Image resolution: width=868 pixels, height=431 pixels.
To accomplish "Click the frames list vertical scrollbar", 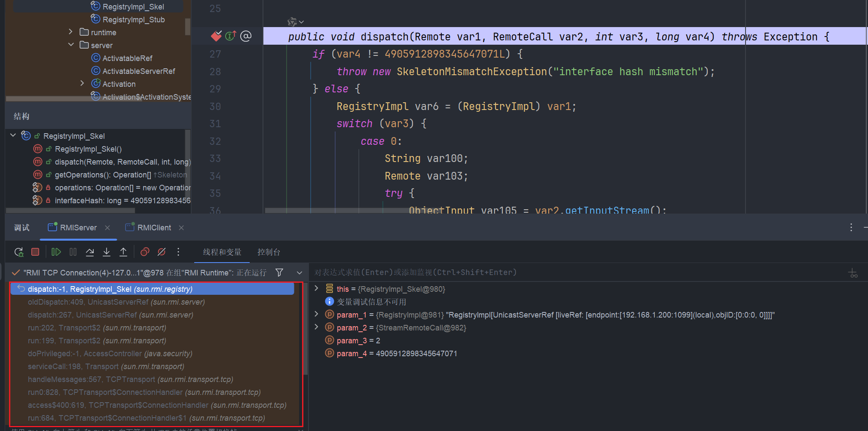I will (x=306, y=329).
